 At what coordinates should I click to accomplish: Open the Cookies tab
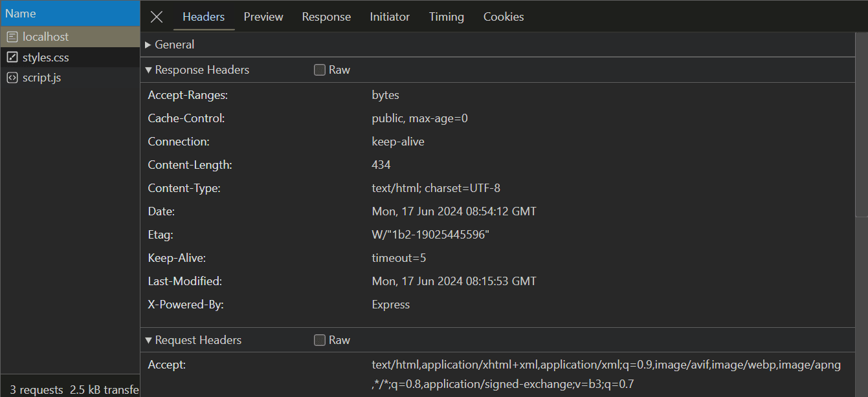pyautogui.click(x=503, y=17)
